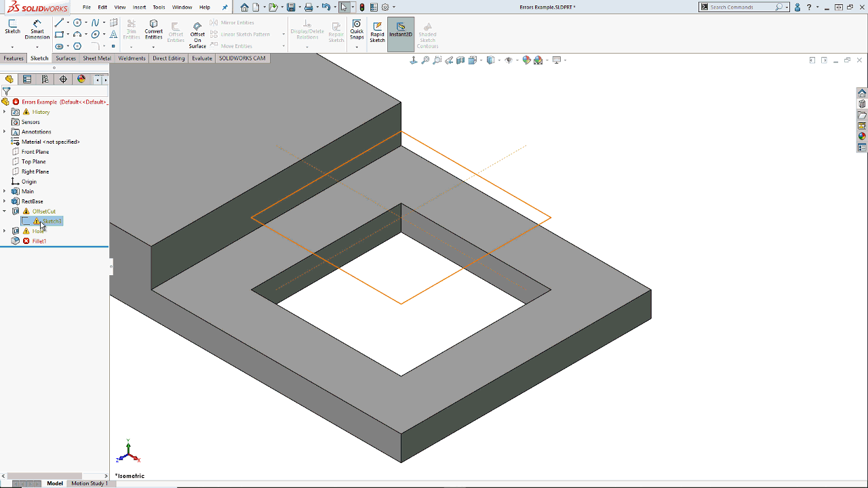Open the Tools menu

click(x=159, y=7)
